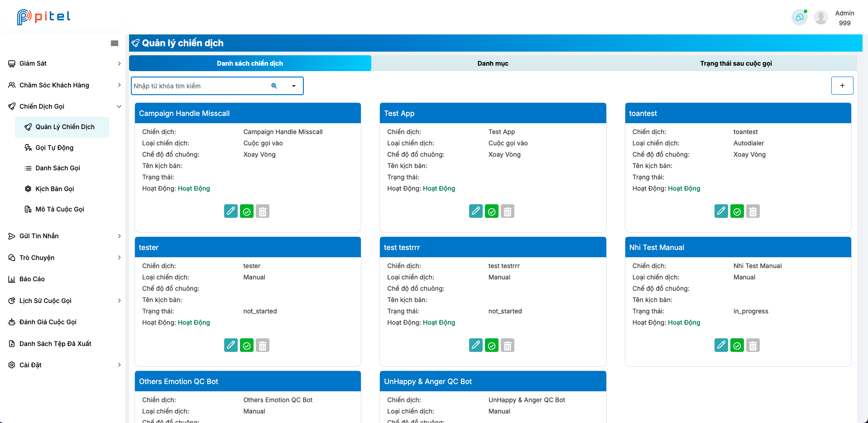Screen dimensions: 868x423
Task: Edit the Nhi Test Manual campaign
Action: 721,345
